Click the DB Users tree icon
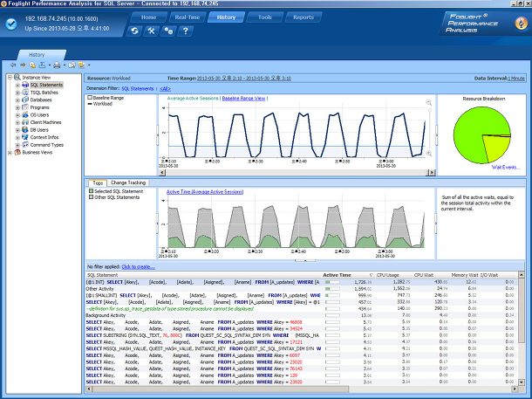The width and height of the screenshot is (532, 399). [x=25, y=130]
